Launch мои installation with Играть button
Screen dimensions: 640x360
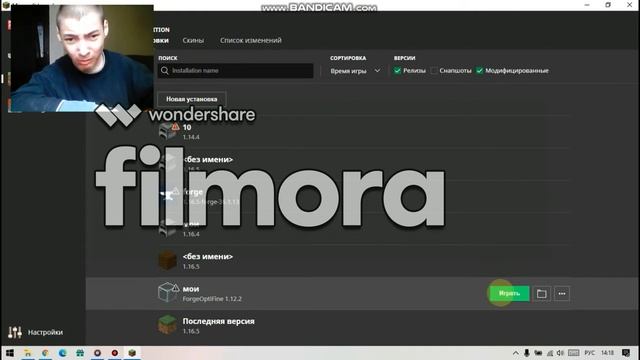pyautogui.click(x=509, y=293)
